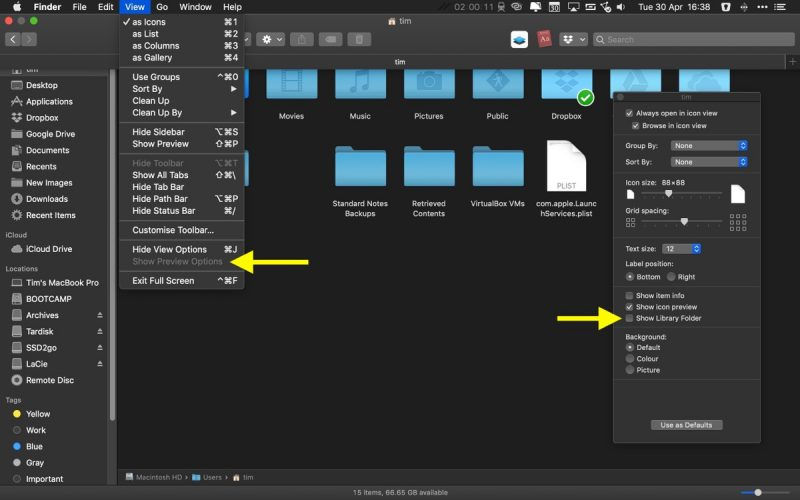The width and height of the screenshot is (800, 500).
Task: Eject the Archives volume
Action: coord(100,315)
